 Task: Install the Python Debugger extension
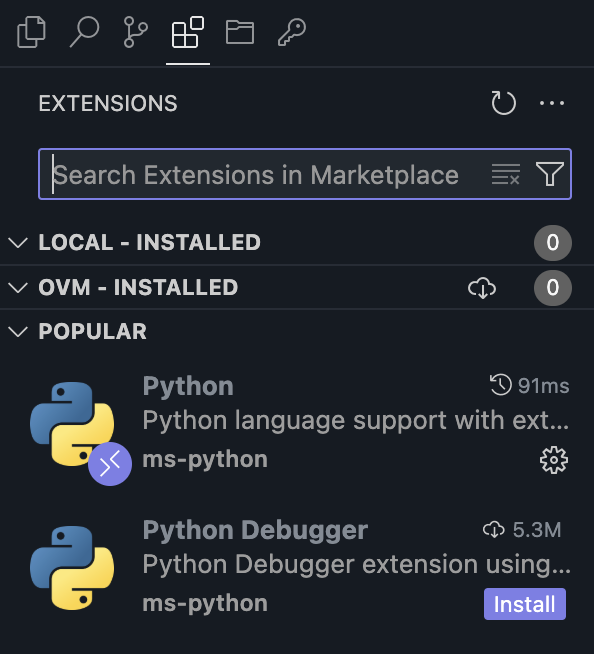(x=525, y=604)
